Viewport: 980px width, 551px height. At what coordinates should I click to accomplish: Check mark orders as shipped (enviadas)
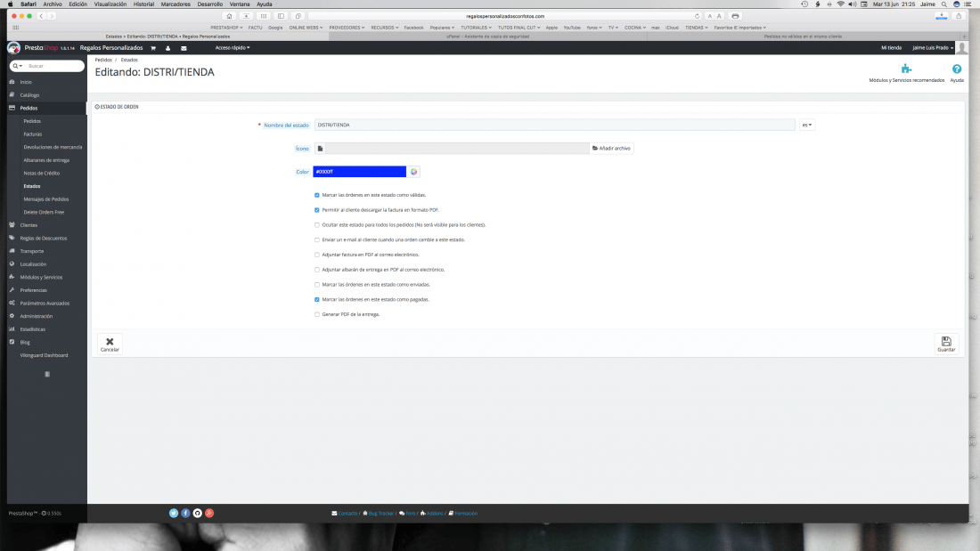pyautogui.click(x=317, y=285)
